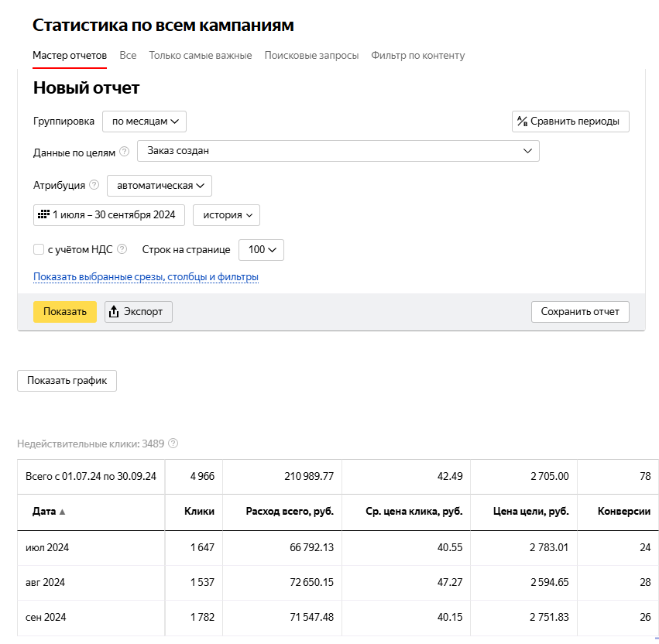
Task: Expand the Заказ создан goals dropdown
Action: [338, 151]
